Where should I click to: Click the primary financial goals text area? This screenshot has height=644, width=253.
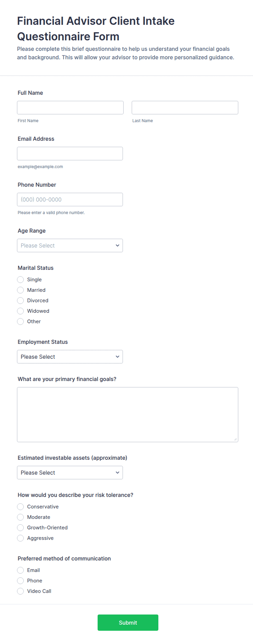tap(128, 415)
